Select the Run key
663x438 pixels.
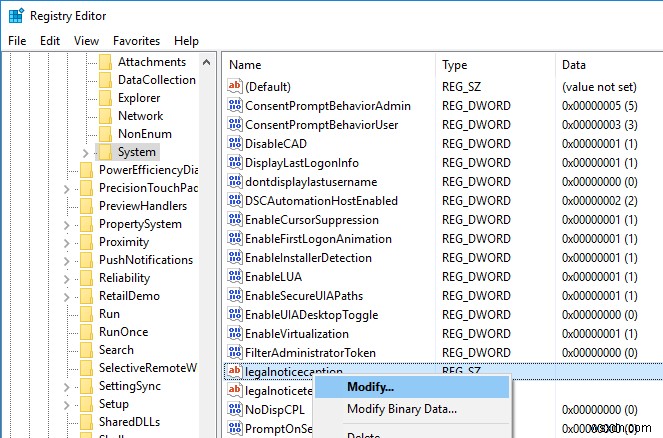[109, 314]
